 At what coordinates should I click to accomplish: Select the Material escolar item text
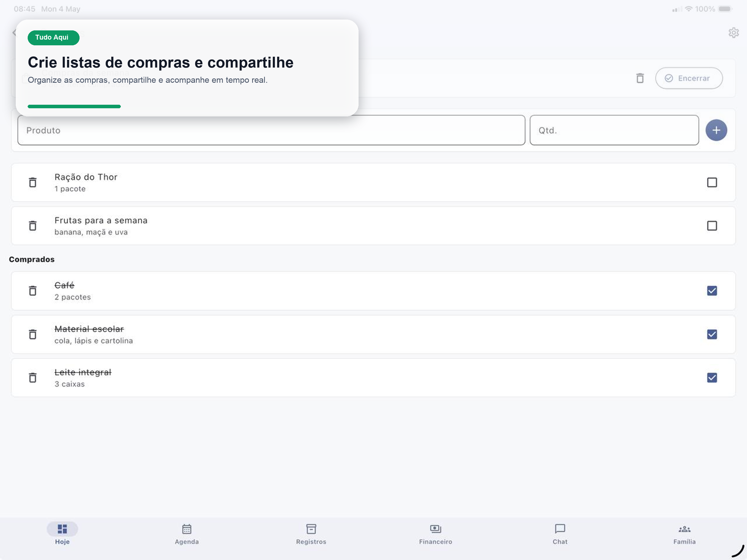[89, 329]
